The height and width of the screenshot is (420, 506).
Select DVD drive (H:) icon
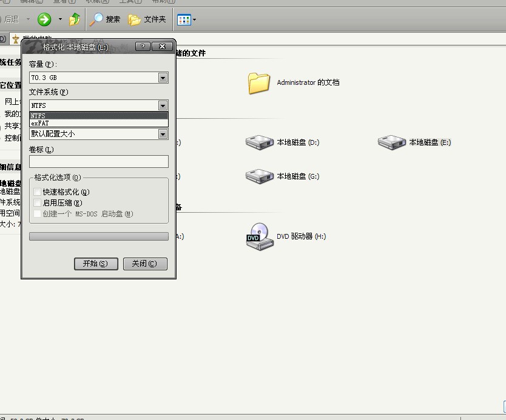(260, 236)
